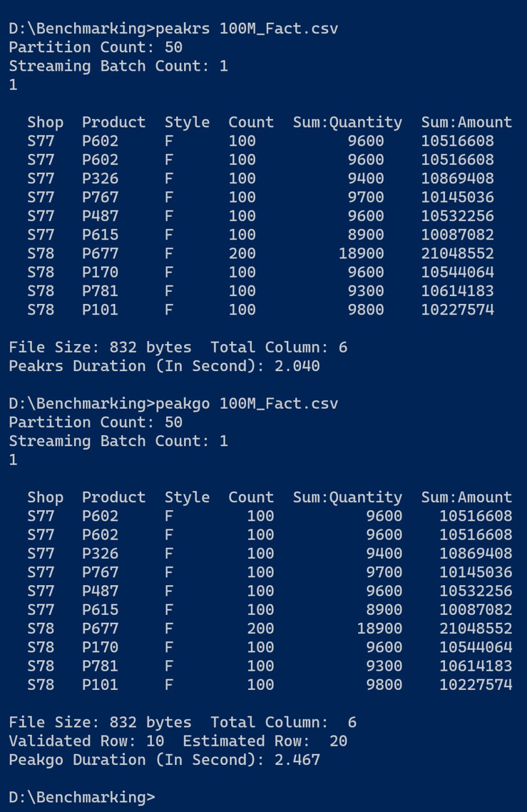This screenshot has width=527, height=812.
Task: Click the second table's Count header
Action: click(x=251, y=497)
